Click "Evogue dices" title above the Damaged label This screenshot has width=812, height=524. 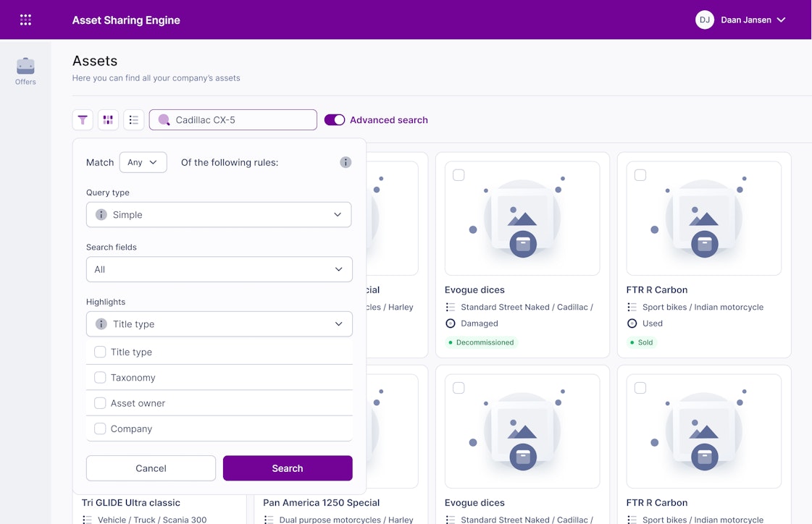pos(474,290)
